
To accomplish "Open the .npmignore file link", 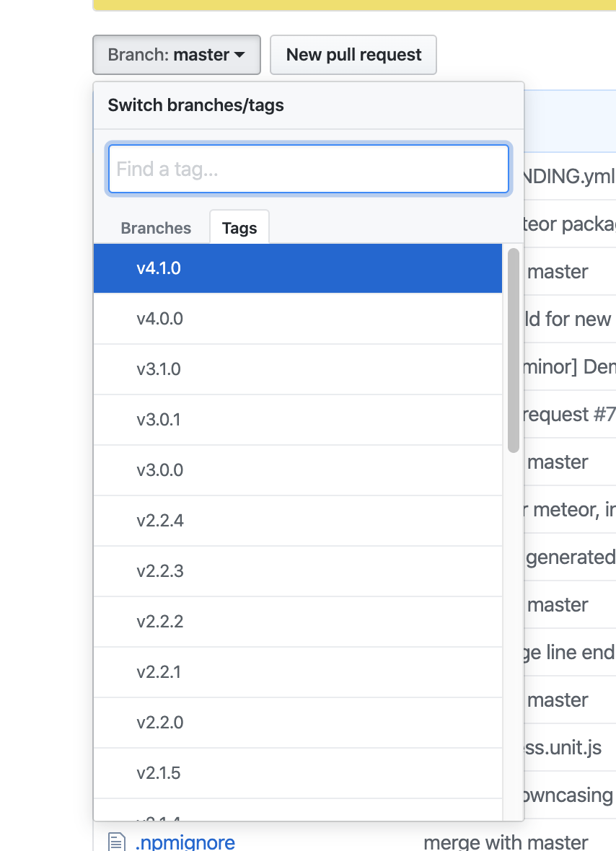I will tap(185, 842).
